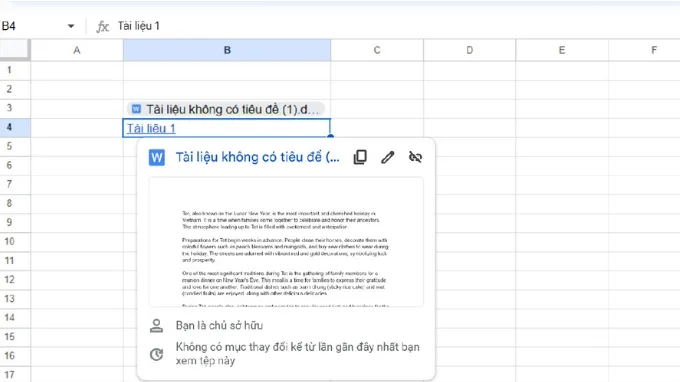Viewport: 680px width, 382px height.
Task: Select row 14 header
Action: (15, 318)
